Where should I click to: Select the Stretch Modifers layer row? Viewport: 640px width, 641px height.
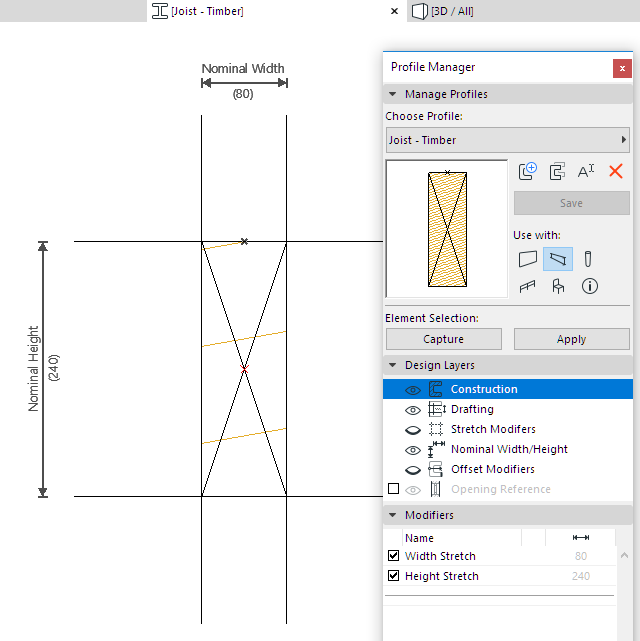pos(508,429)
